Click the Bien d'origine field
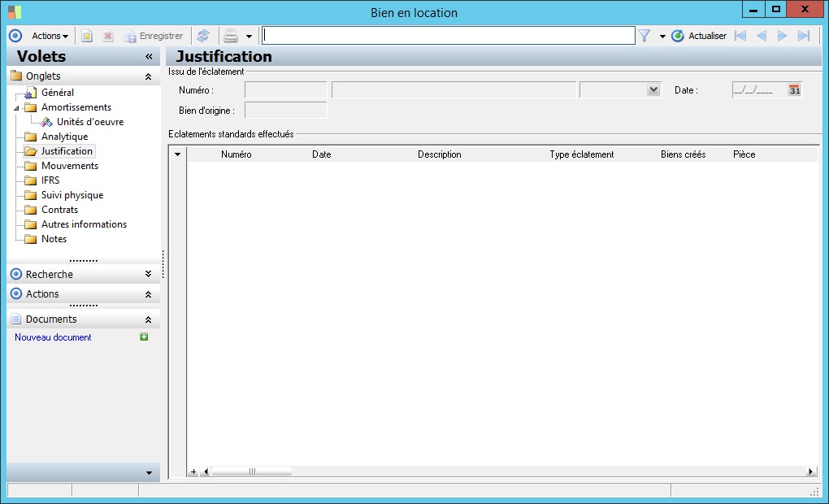This screenshot has height=504, width=829. pyautogui.click(x=285, y=110)
